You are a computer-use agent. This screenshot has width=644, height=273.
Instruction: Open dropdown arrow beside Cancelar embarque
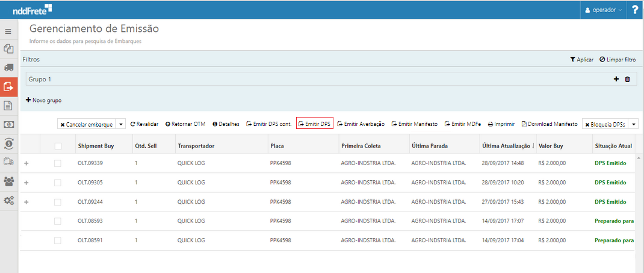(121, 124)
